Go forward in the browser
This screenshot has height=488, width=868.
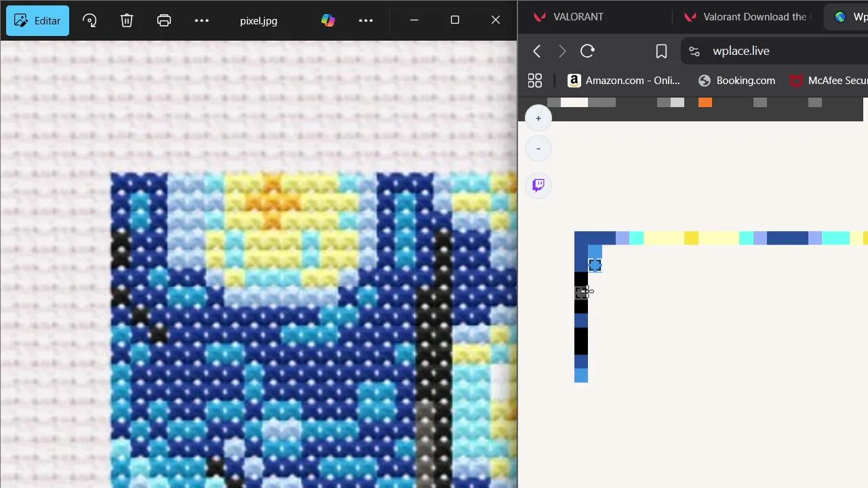coord(561,51)
